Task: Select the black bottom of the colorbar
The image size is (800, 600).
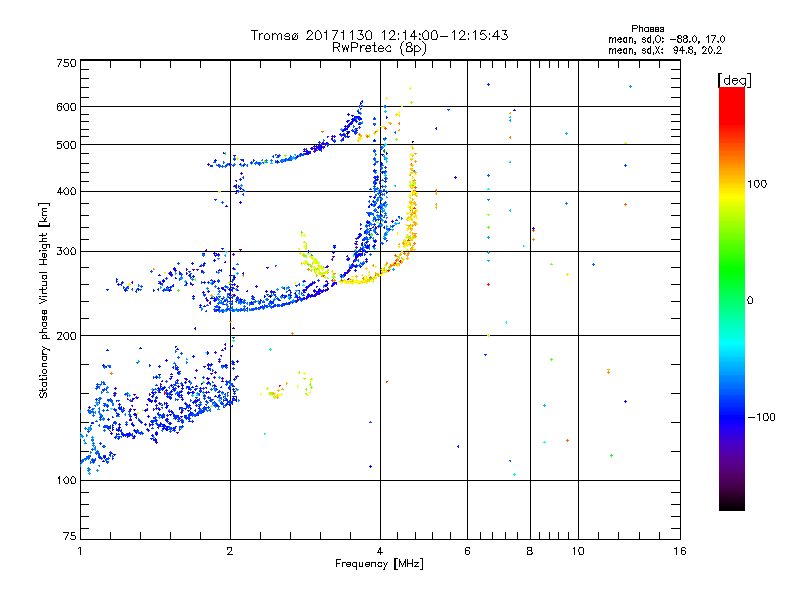Action: point(732,503)
